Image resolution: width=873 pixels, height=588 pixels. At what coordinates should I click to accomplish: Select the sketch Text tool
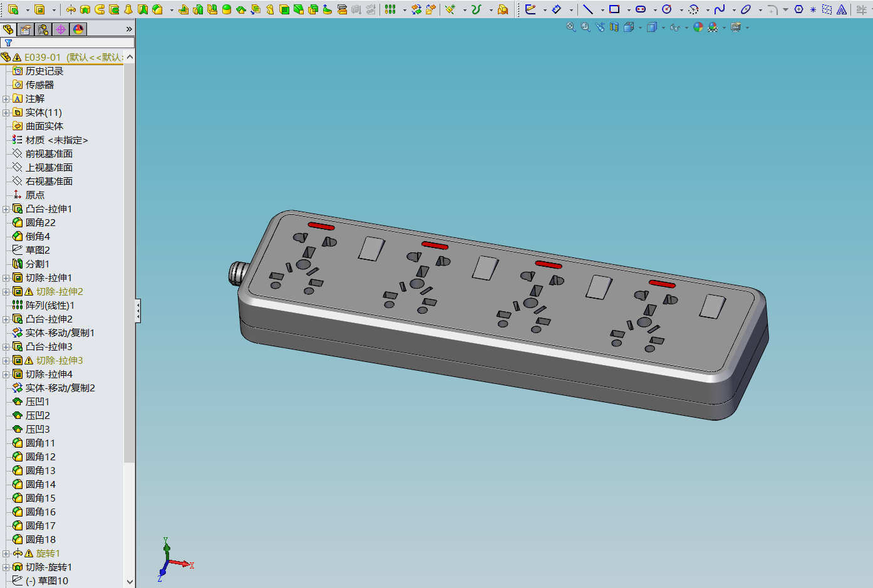[842, 9]
